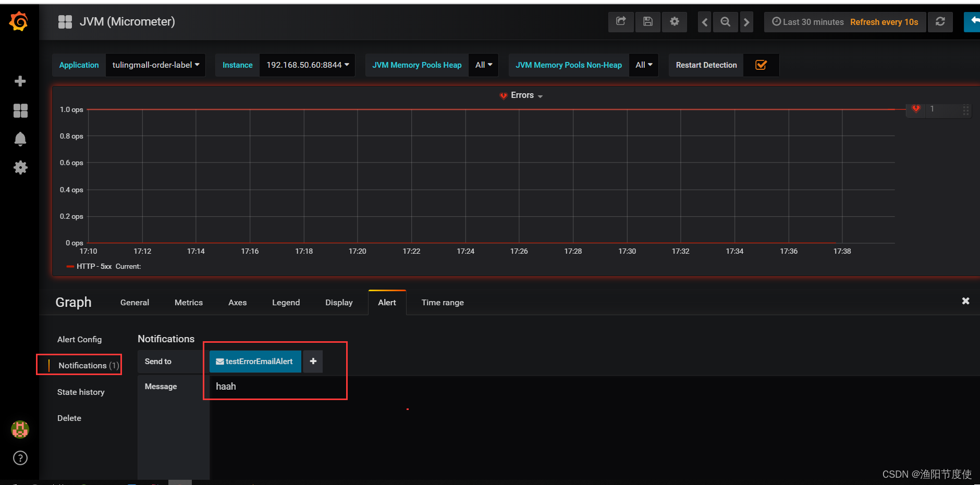980x485 pixels.
Task: Switch to the Time range tab
Action: (443, 303)
